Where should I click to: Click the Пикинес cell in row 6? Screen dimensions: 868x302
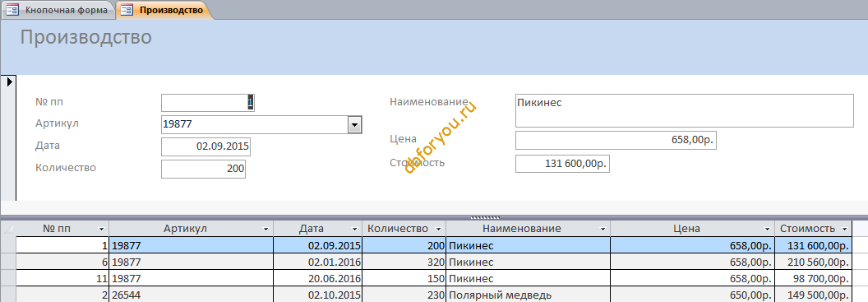coord(528,262)
